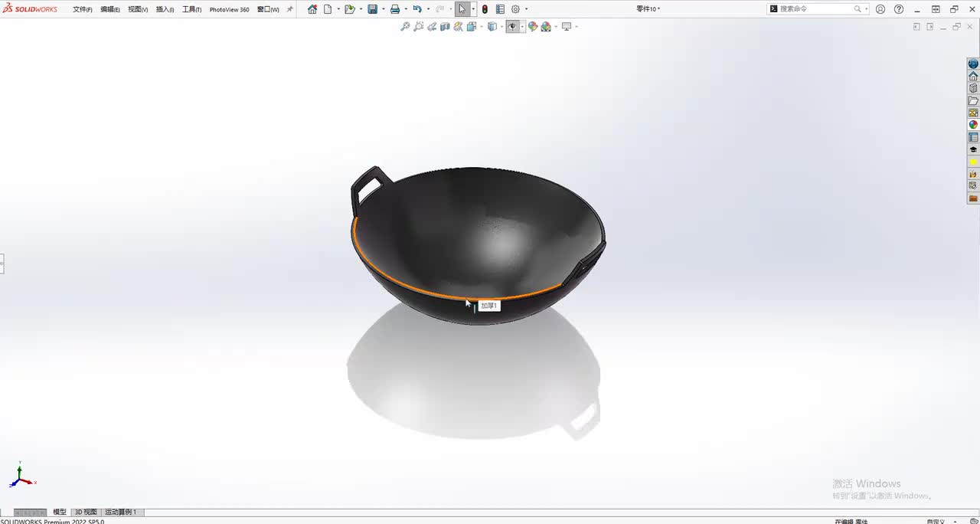980x524 pixels.
Task: Expand Apply Scene dropdown arrow
Action: [555, 27]
